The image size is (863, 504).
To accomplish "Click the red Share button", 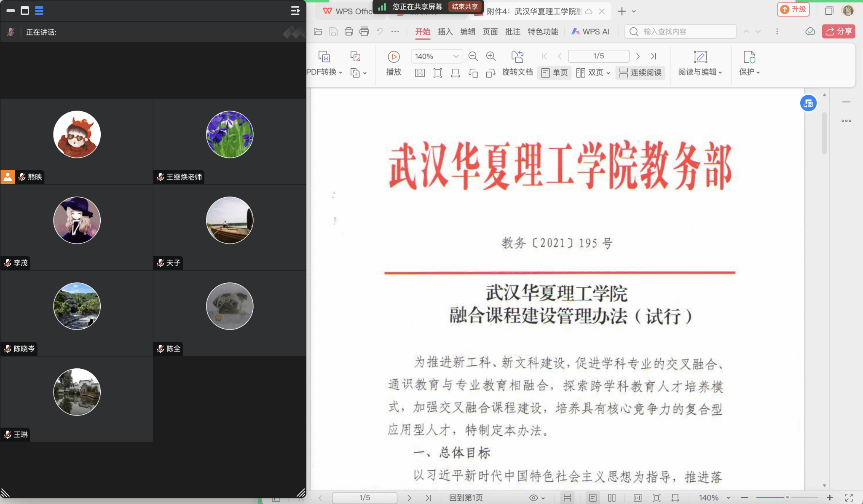I will click(x=838, y=32).
